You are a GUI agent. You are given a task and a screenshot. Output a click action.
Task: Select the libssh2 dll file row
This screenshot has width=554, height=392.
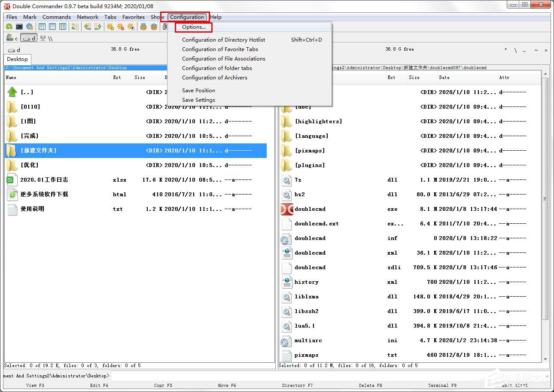(x=410, y=311)
